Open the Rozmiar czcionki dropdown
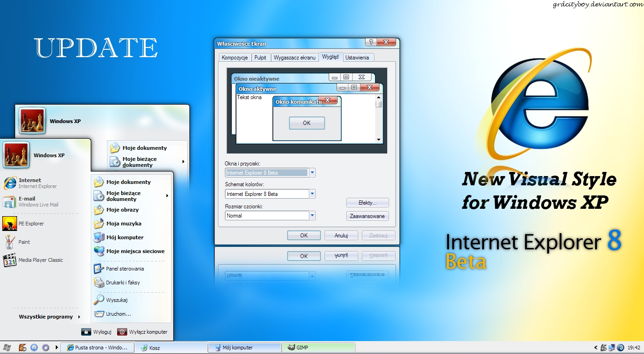 pyautogui.click(x=312, y=215)
